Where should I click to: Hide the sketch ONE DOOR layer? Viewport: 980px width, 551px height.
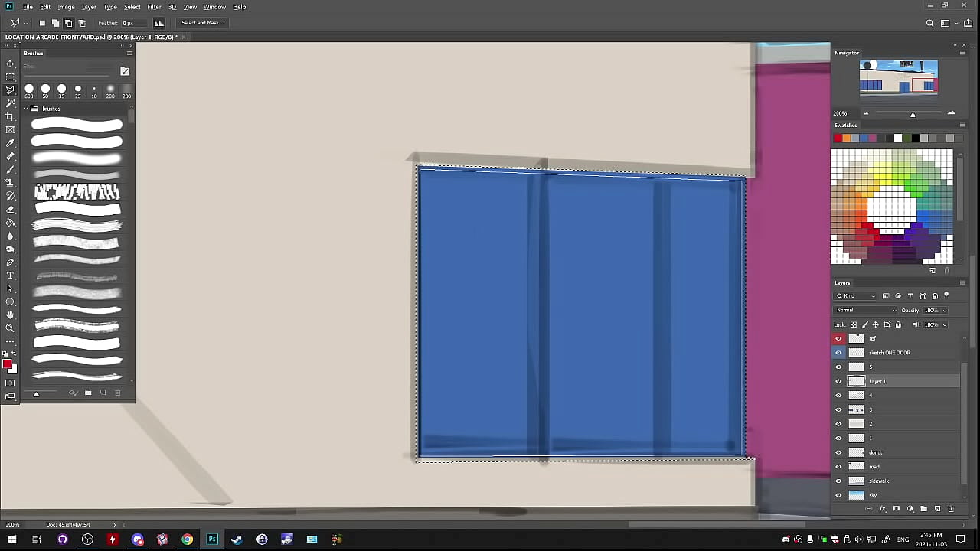838,353
